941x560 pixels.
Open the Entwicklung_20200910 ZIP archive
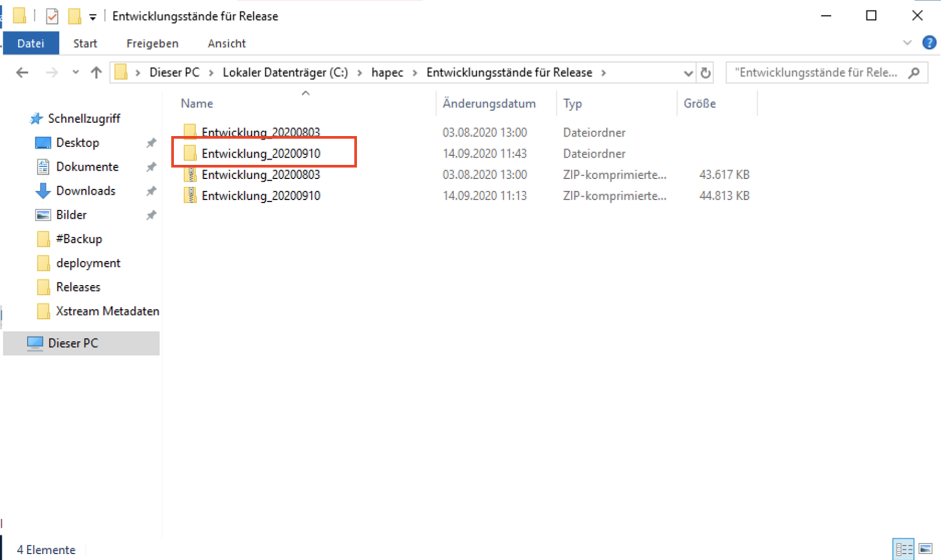pyautogui.click(x=261, y=196)
